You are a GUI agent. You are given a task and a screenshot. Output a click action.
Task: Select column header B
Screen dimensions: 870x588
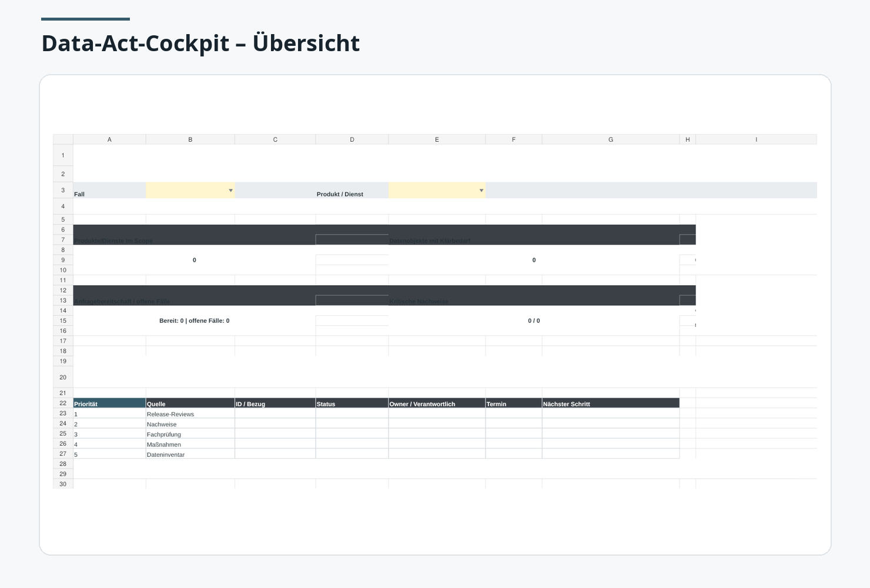(190, 139)
